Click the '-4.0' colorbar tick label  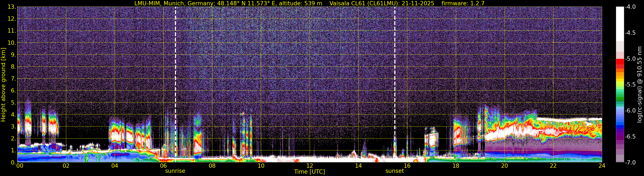[630, 7]
